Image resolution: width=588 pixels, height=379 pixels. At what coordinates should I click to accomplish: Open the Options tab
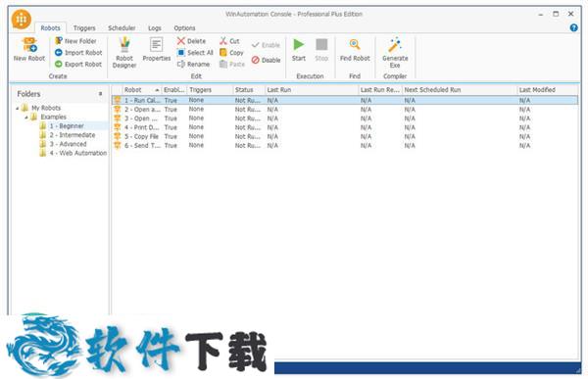point(184,28)
